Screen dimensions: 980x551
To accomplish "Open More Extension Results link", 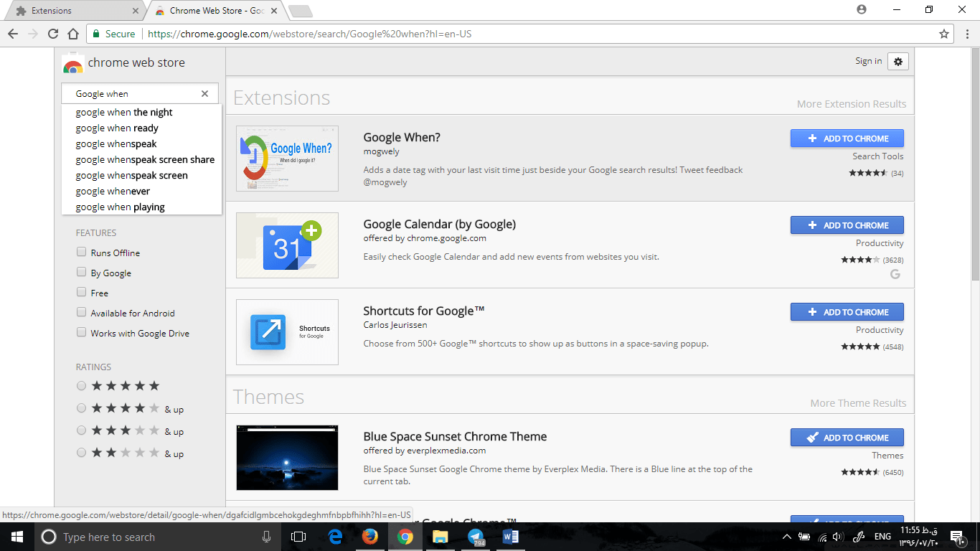I will tap(851, 104).
